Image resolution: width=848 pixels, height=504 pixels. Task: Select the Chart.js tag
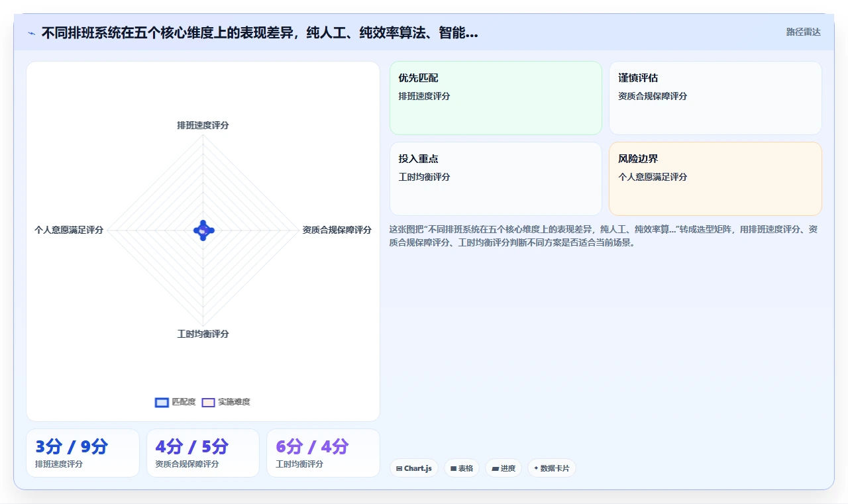click(414, 468)
